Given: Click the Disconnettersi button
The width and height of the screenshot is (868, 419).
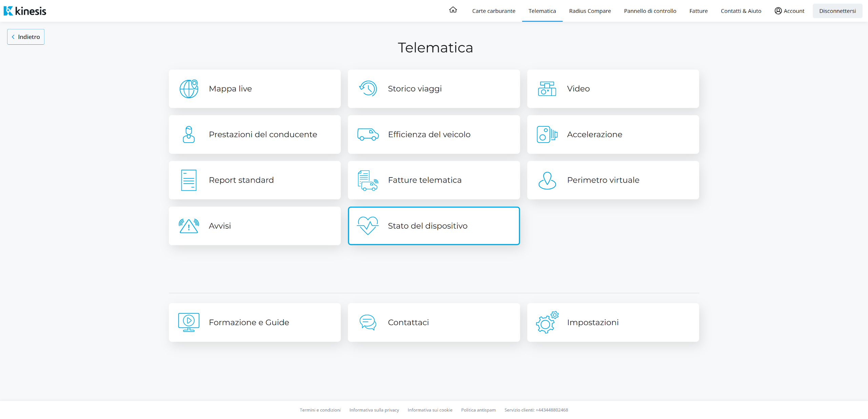Looking at the screenshot, I should (x=837, y=11).
